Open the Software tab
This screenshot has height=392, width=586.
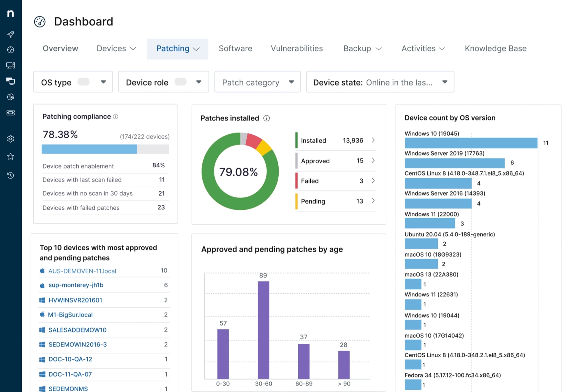[235, 48]
